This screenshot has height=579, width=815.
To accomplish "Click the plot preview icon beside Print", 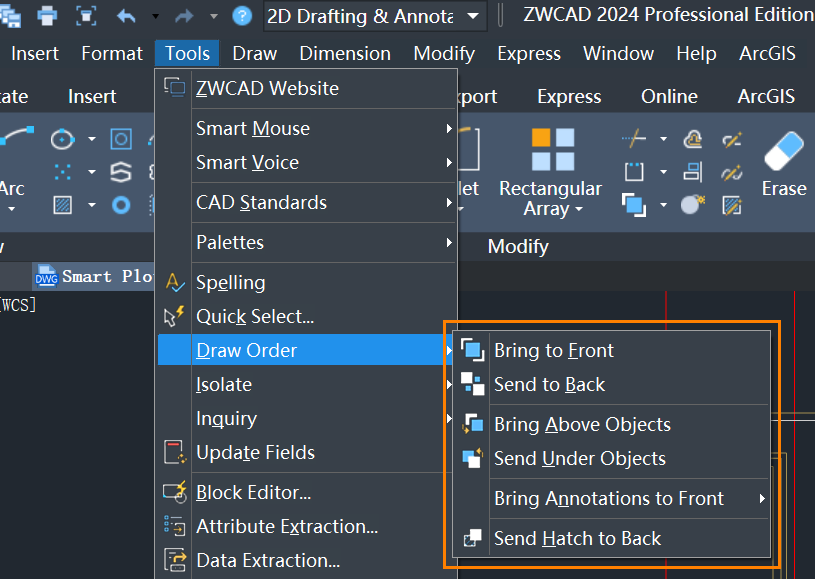I will tap(86, 16).
